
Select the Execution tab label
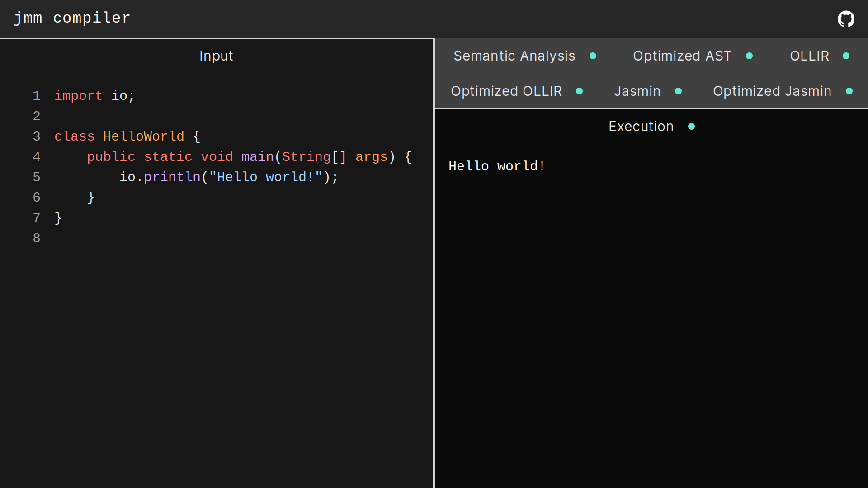(x=641, y=127)
